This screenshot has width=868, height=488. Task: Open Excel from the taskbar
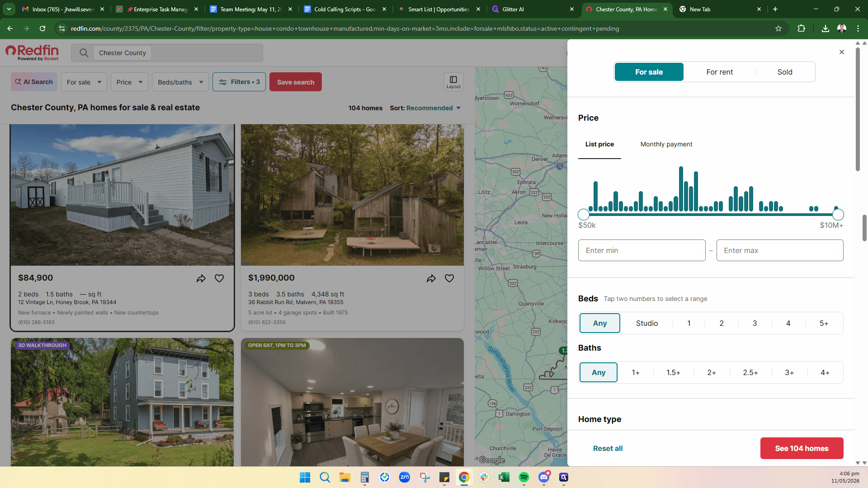[504, 477]
